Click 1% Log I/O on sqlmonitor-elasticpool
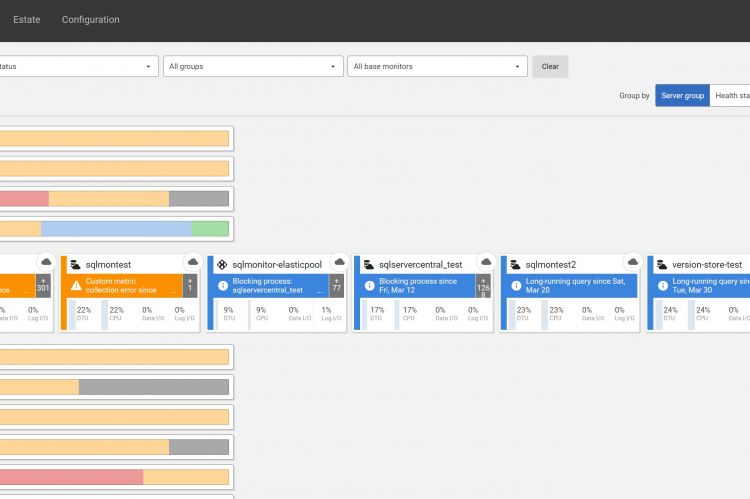The image size is (750, 499). [x=331, y=313]
